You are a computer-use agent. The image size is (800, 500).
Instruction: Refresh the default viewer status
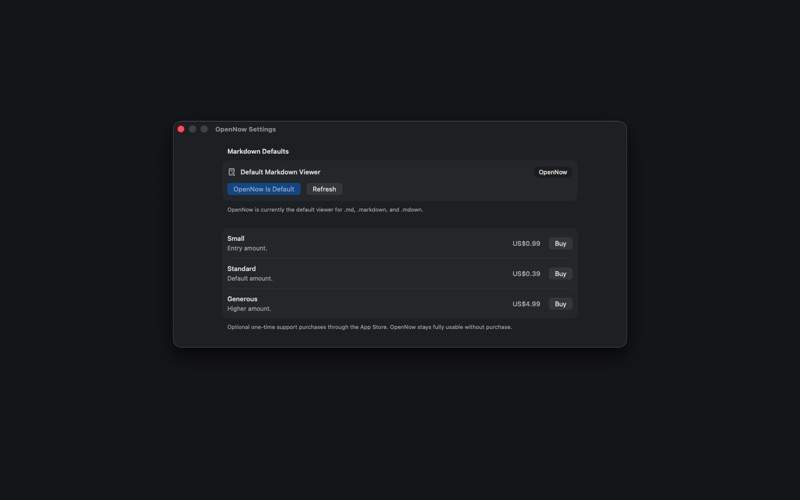pyautogui.click(x=324, y=189)
